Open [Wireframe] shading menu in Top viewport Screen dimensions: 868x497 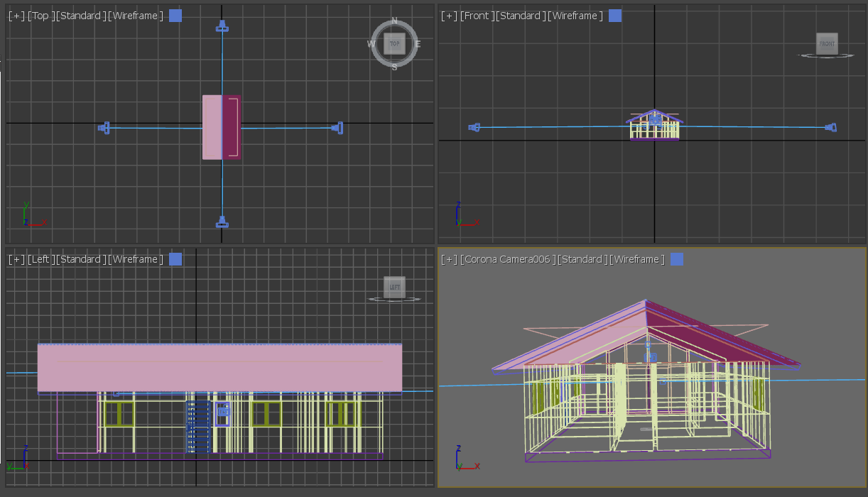[136, 16]
